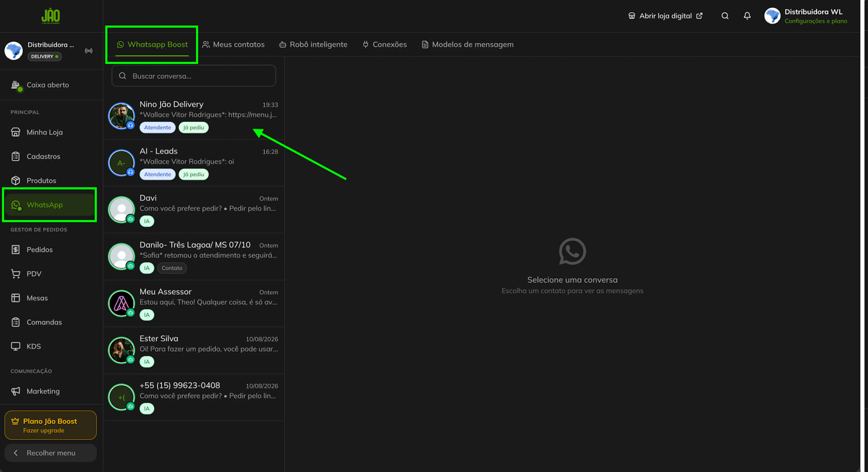The image size is (868, 472).
Task: Click the Meus contatos people icon
Action: click(206, 45)
